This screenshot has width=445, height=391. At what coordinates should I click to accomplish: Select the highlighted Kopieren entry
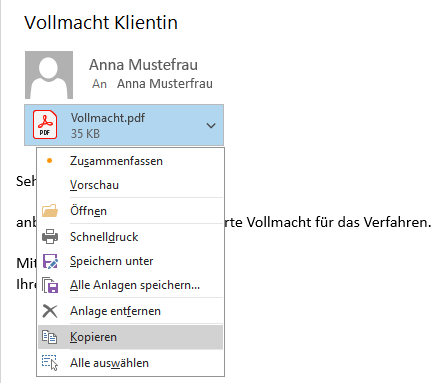[x=131, y=337]
